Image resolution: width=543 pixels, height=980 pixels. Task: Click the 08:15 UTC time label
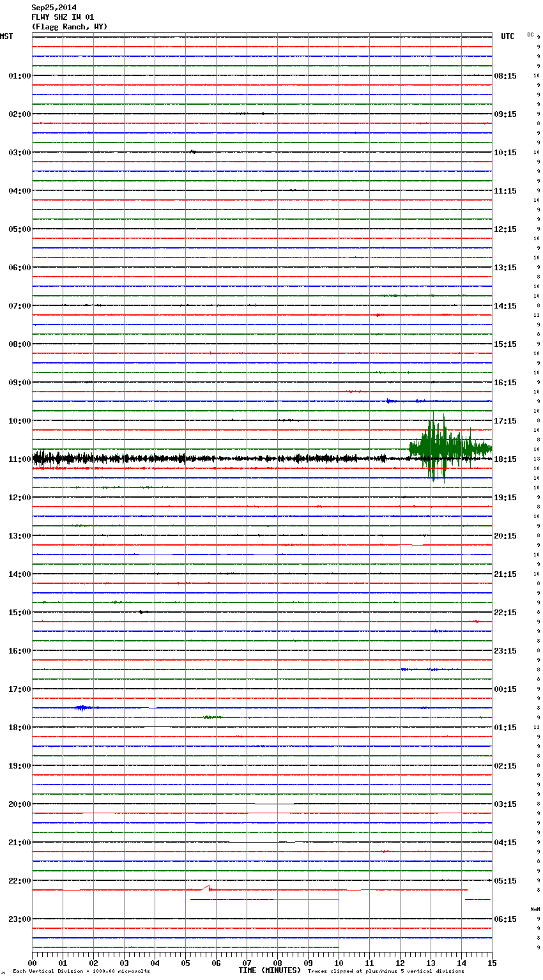click(505, 76)
